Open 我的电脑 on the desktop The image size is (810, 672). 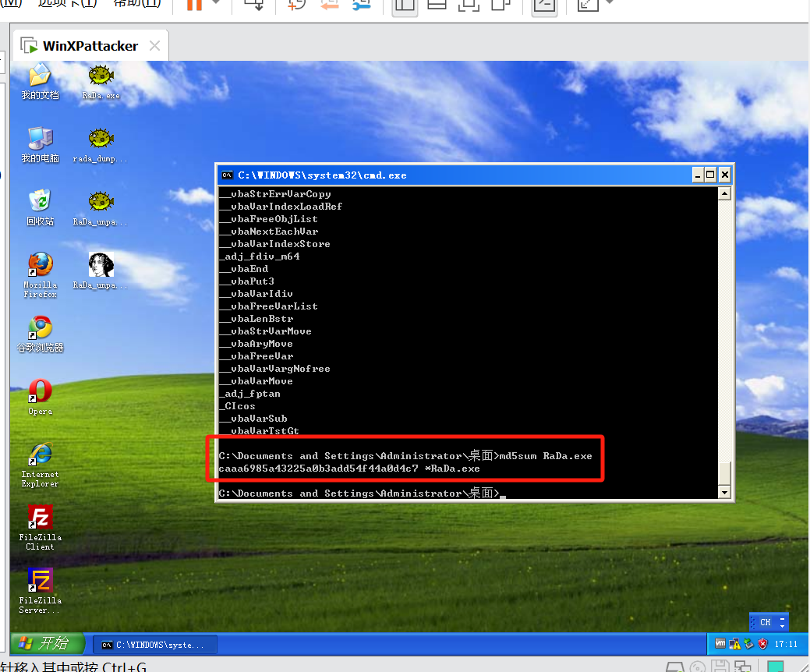(40, 145)
